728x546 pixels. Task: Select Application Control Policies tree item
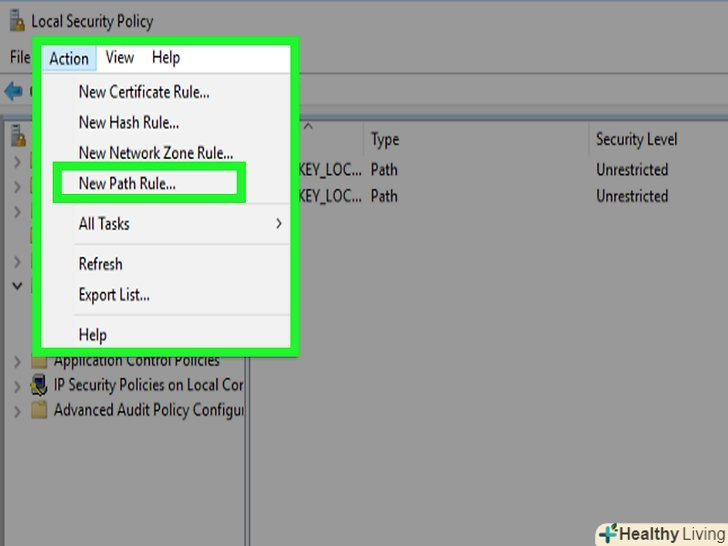point(136,361)
